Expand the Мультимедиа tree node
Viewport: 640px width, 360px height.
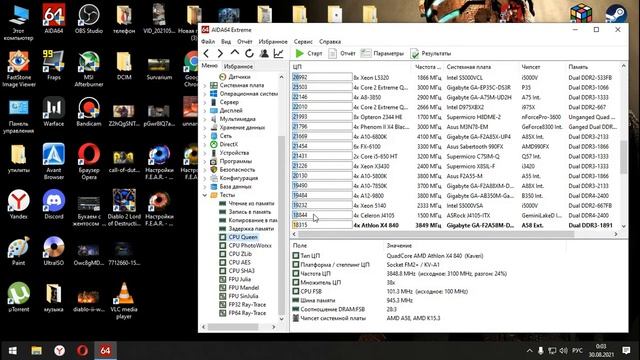coord(205,119)
